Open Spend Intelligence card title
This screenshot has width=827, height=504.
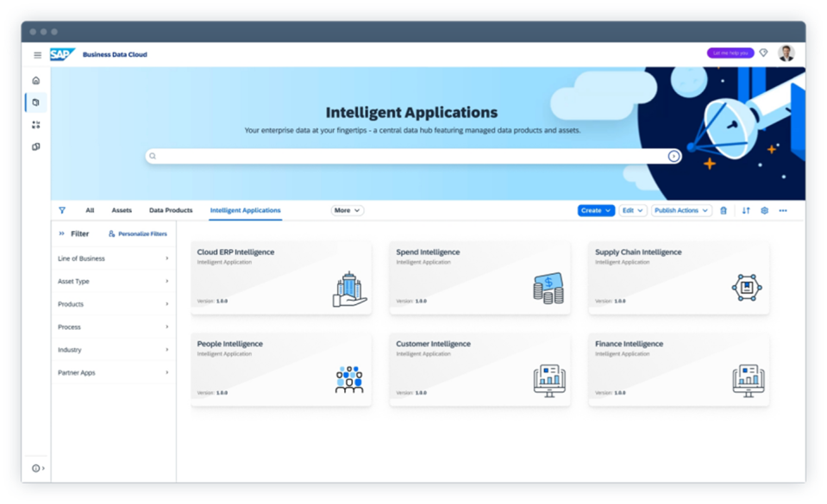tap(428, 252)
